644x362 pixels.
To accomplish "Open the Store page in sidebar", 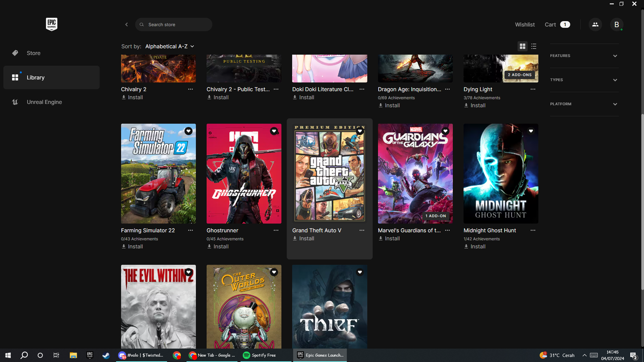I will 51,53.
